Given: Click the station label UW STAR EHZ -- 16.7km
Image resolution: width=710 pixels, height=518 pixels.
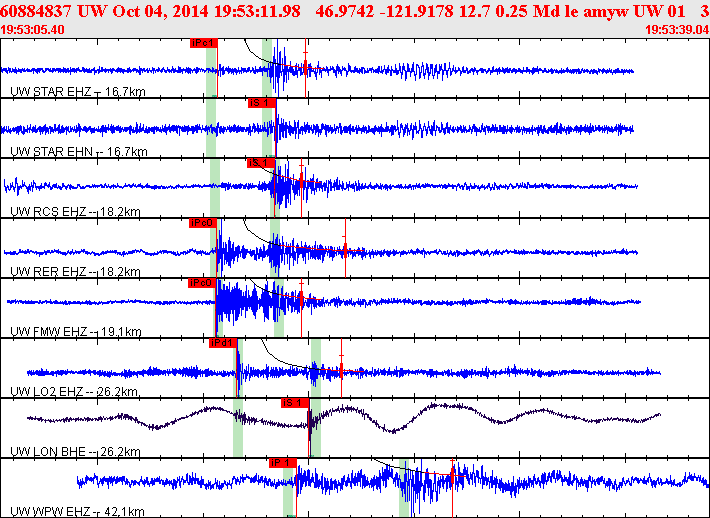Looking at the screenshot, I should pyautogui.click(x=78, y=92).
